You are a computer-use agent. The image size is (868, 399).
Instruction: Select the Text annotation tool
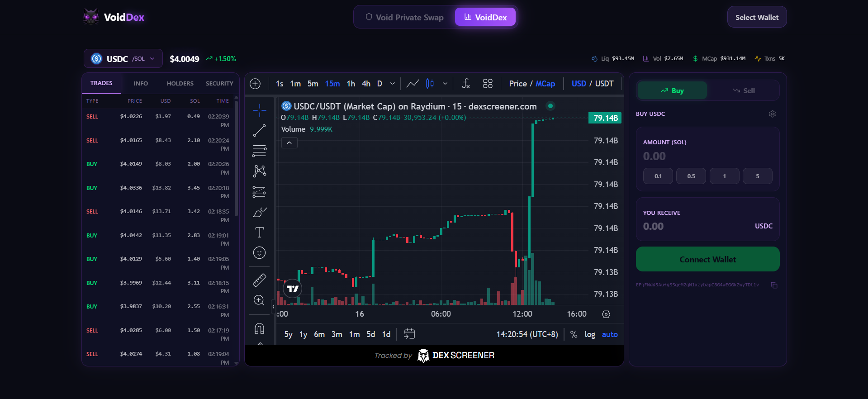[x=259, y=233]
